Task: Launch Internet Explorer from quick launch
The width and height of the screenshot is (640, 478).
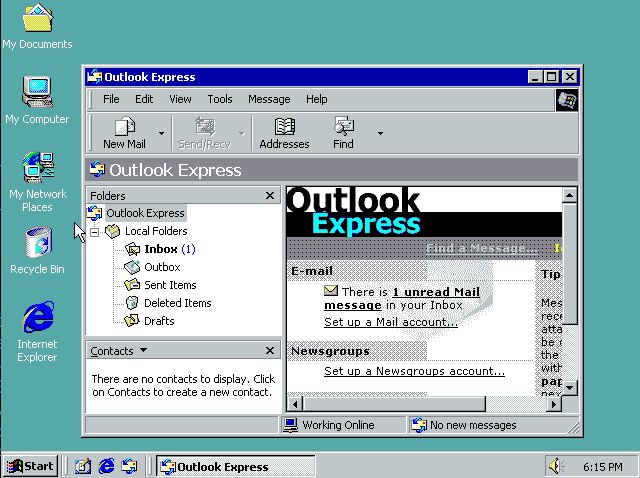Action: coord(107,466)
